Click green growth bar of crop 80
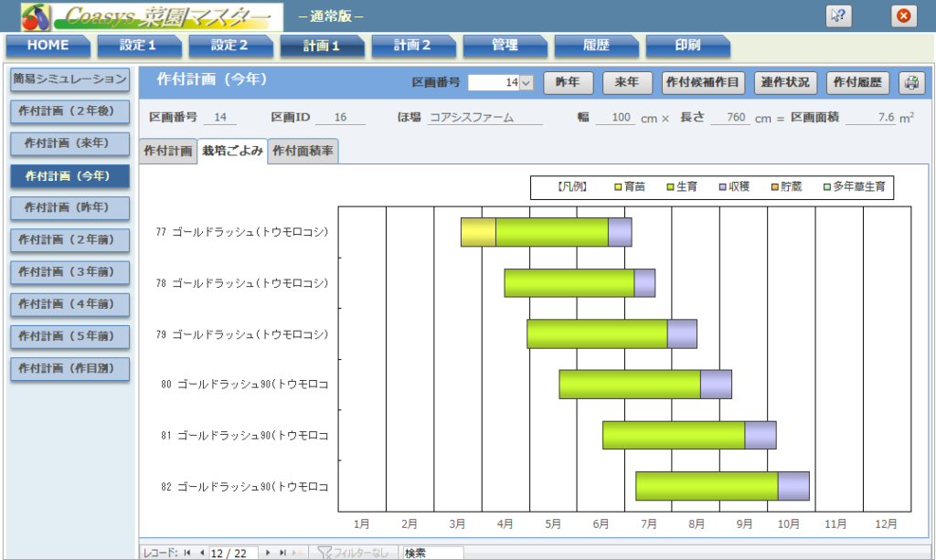The width and height of the screenshot is (936, 560). 630,384
